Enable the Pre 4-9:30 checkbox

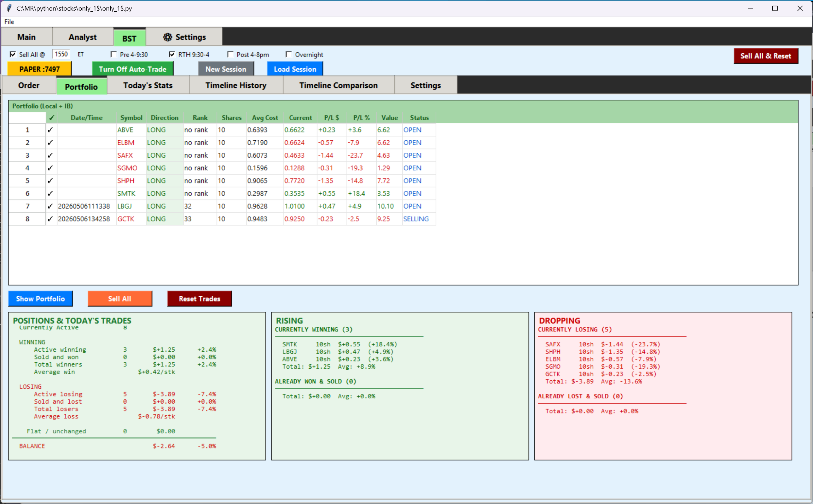114,54
